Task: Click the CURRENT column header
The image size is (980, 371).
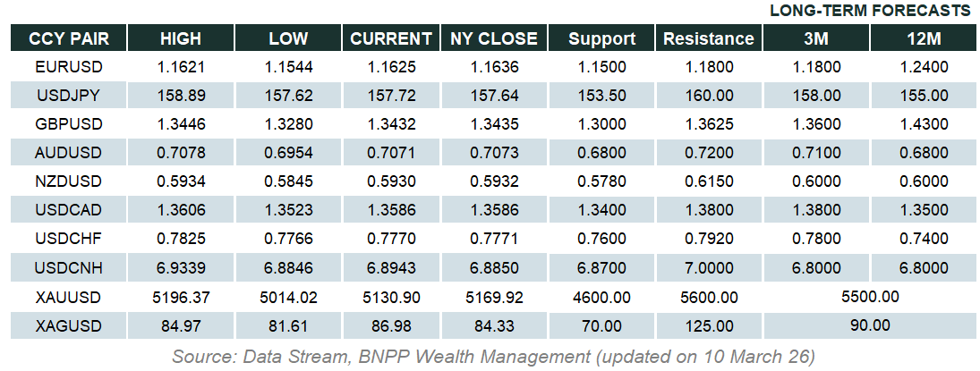Action: (391, 38)
